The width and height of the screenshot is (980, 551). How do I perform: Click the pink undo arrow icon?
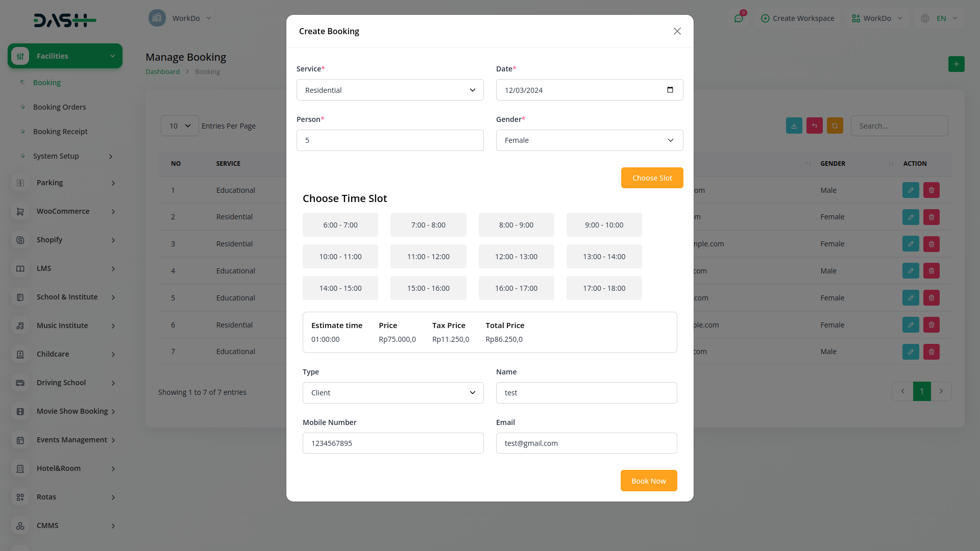[814, 126]
